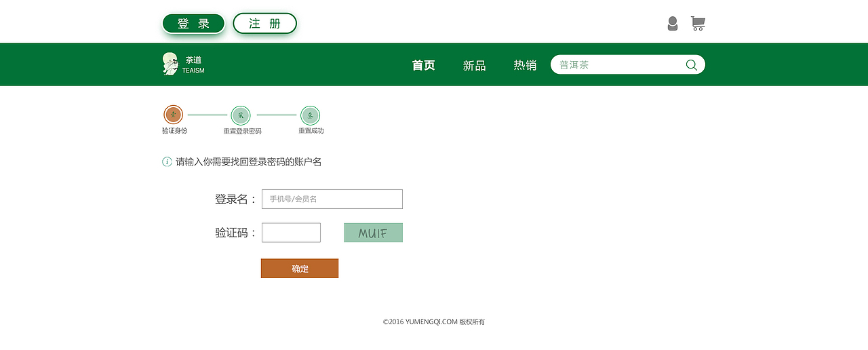Viewport: 868px width, 350px height.
Task: Click the 茶道 TEAISM logo
Action: tap(183, 64)
